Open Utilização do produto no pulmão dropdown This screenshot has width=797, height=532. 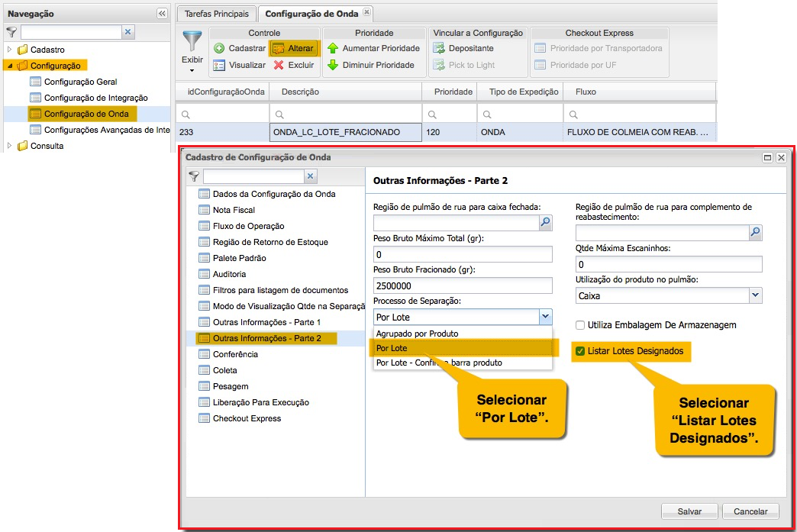(755, 295)
